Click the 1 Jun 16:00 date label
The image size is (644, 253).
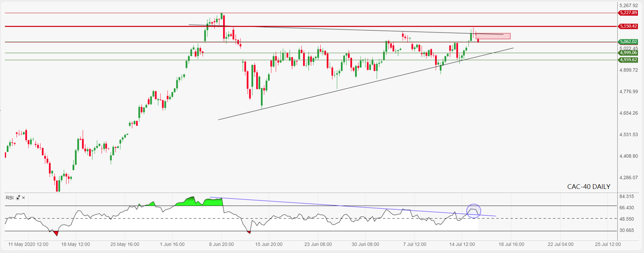(x=172, y=244)
